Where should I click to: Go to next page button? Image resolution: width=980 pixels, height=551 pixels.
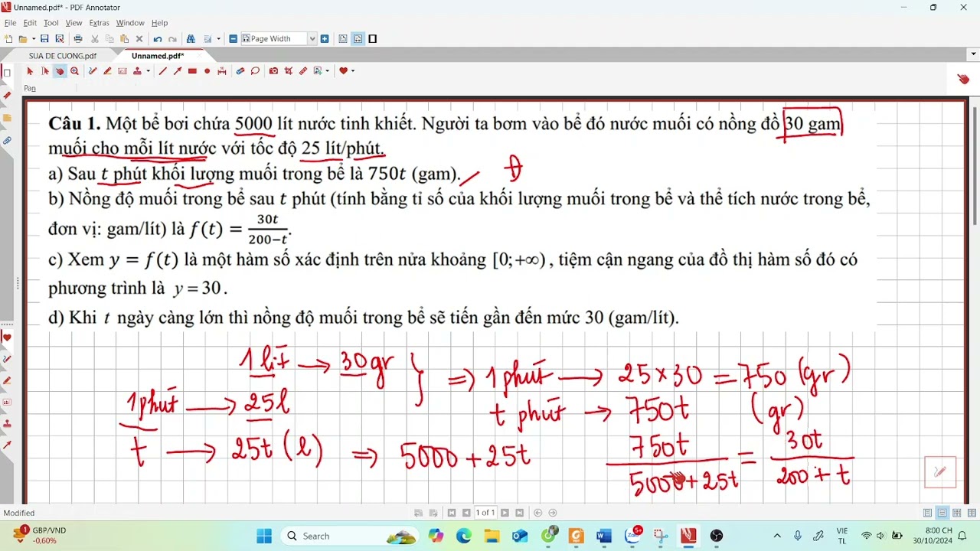506,513
